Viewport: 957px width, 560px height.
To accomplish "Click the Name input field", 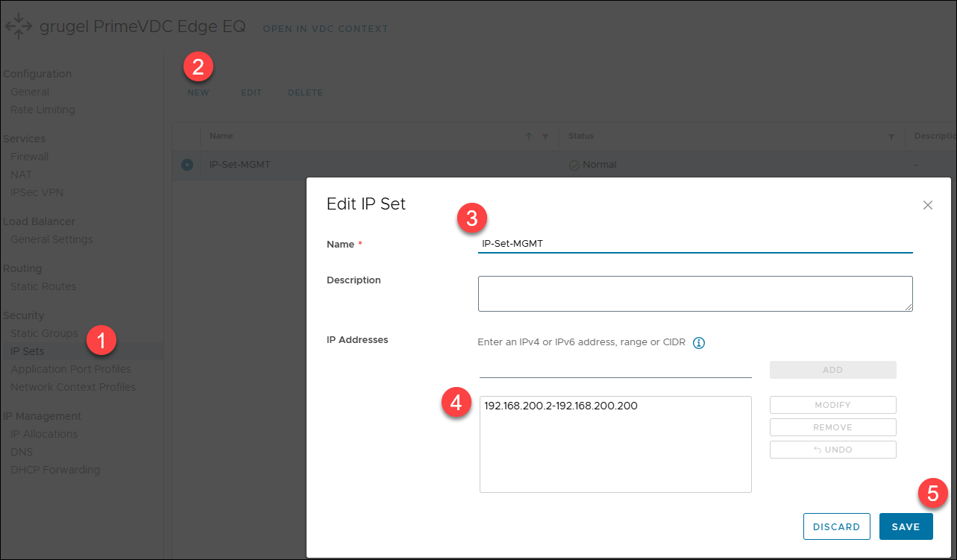I will (694, 243).
